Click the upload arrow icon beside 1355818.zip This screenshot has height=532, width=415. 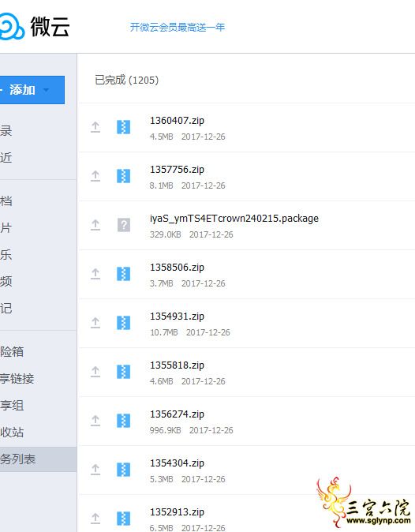click(x=95, y=372)
